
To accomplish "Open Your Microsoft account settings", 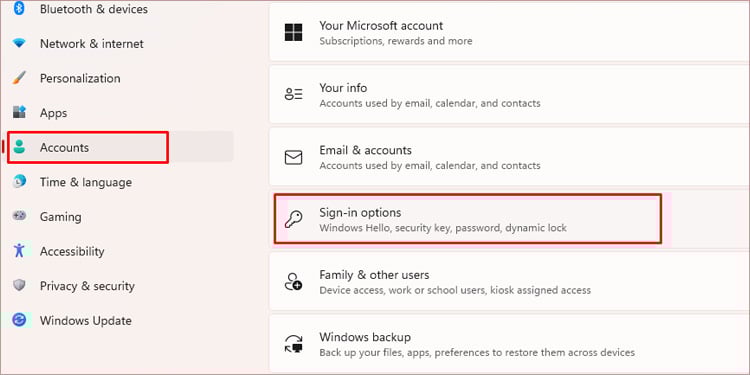I will tap(509, 33).
